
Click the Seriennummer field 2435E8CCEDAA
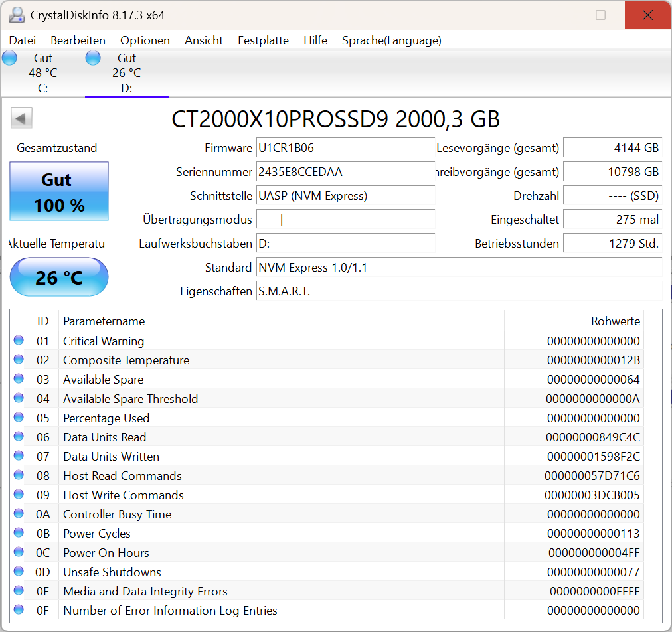pos(345,172)
